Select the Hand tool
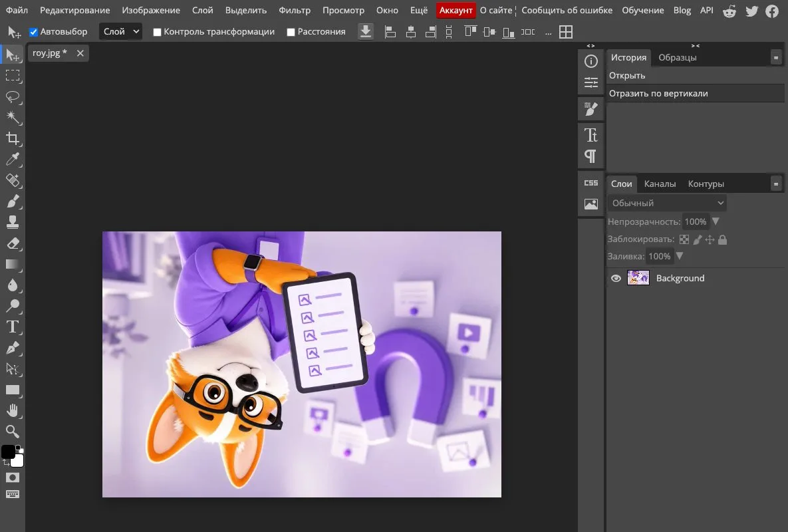 click(x=13, y=411)
